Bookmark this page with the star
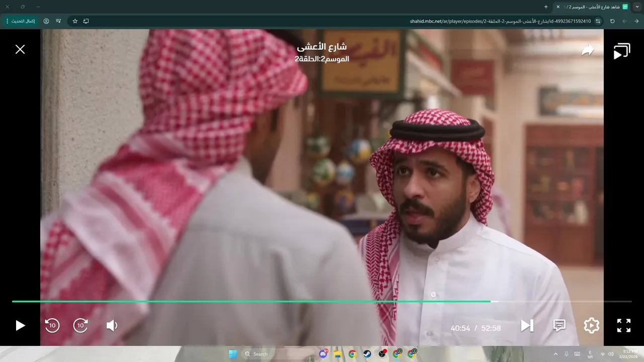The height and width of the screenshot is (362, 644). point(75,21)
